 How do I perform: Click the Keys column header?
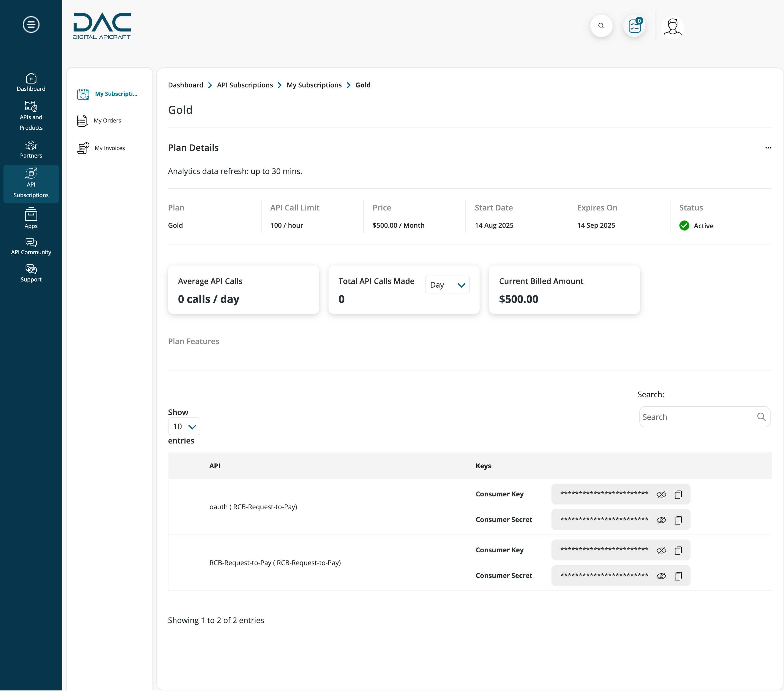[483, 466]
